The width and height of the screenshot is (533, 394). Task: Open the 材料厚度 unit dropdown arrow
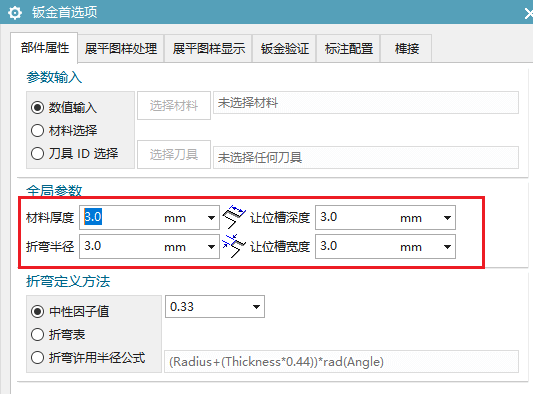(x=211, y=218)
